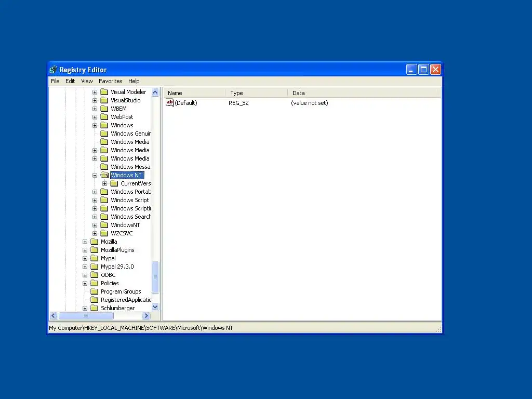Click the tree scroll down arrow

155,307
